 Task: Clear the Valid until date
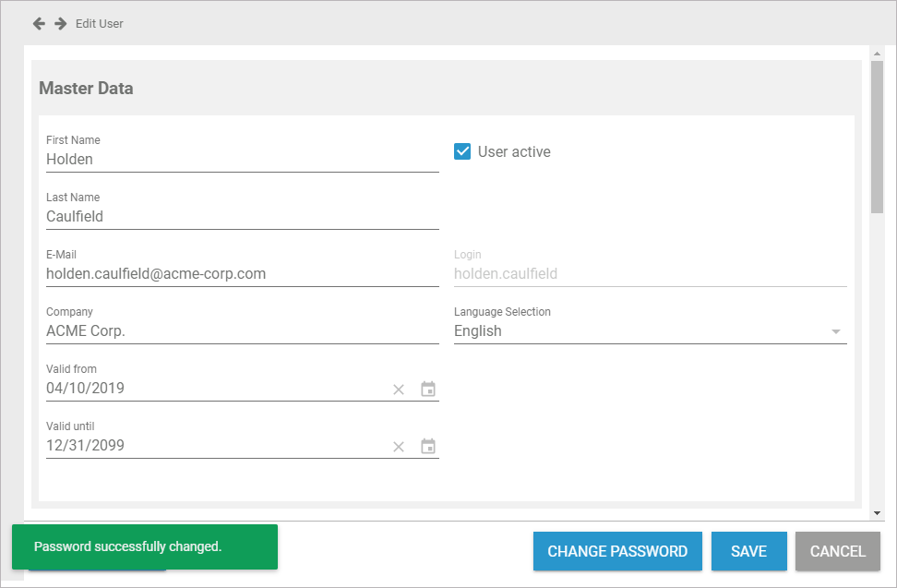399,447
